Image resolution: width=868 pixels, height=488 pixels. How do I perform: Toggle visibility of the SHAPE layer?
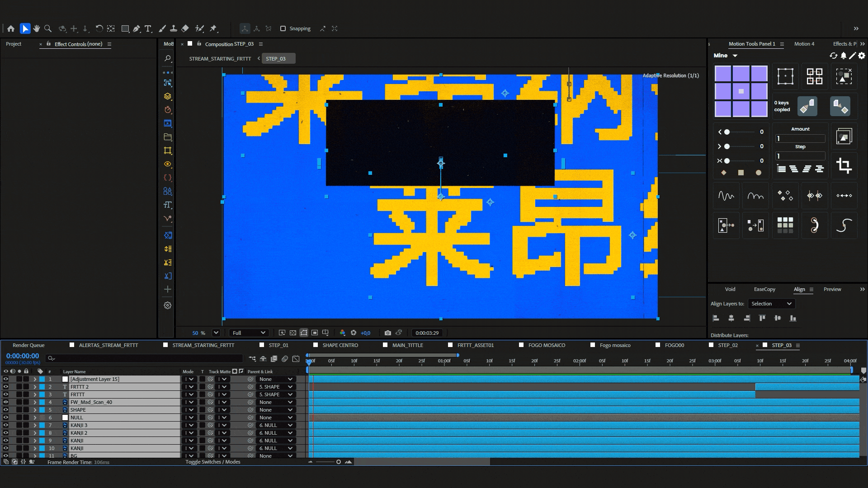coord(5,410)
